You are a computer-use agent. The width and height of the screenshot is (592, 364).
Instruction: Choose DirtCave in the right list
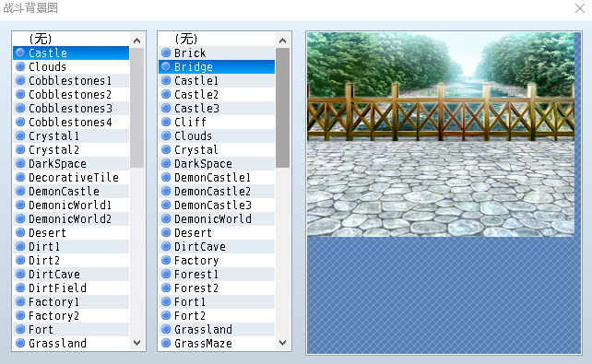(x=217, y=247)
